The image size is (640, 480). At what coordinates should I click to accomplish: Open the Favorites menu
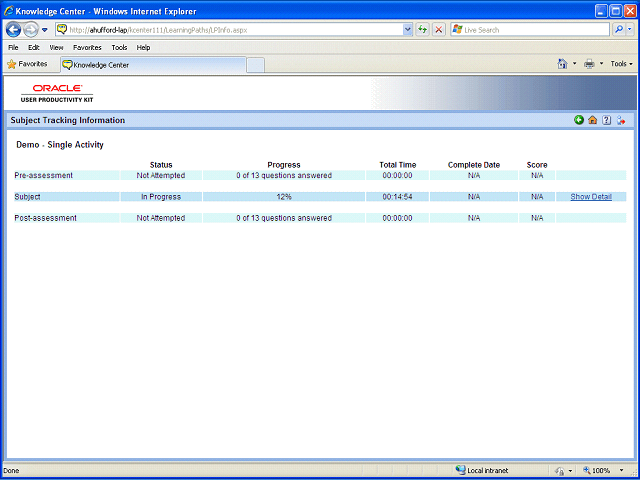click(x=87, y=47)
